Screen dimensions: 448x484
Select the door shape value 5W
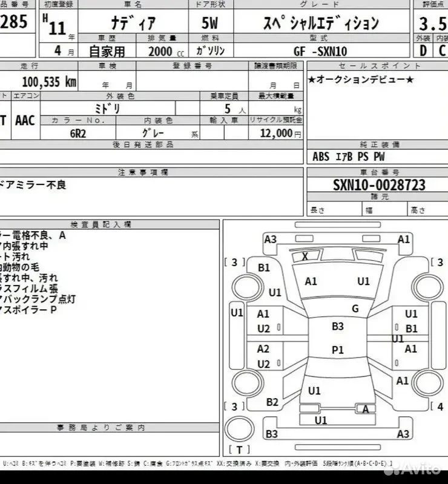click(x=210, y=23)
